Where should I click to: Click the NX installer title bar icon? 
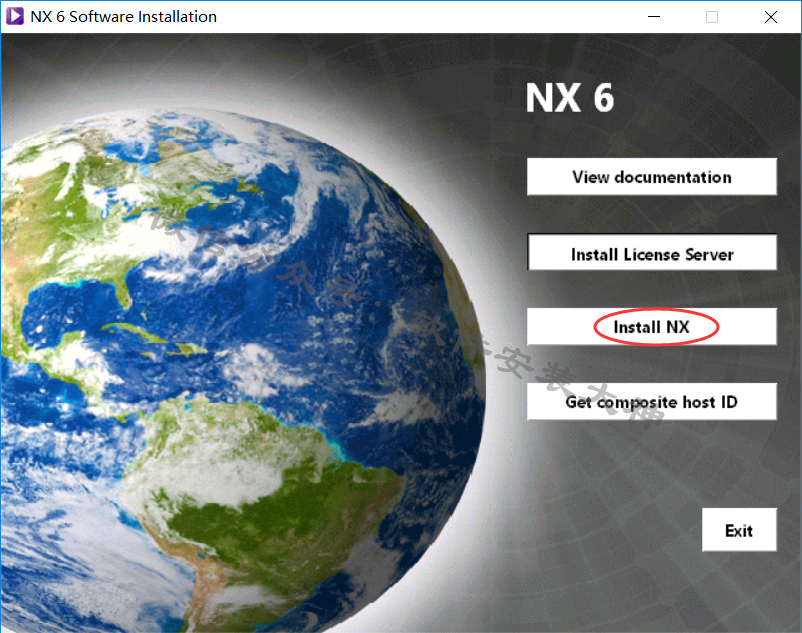[x=15, y=16]
